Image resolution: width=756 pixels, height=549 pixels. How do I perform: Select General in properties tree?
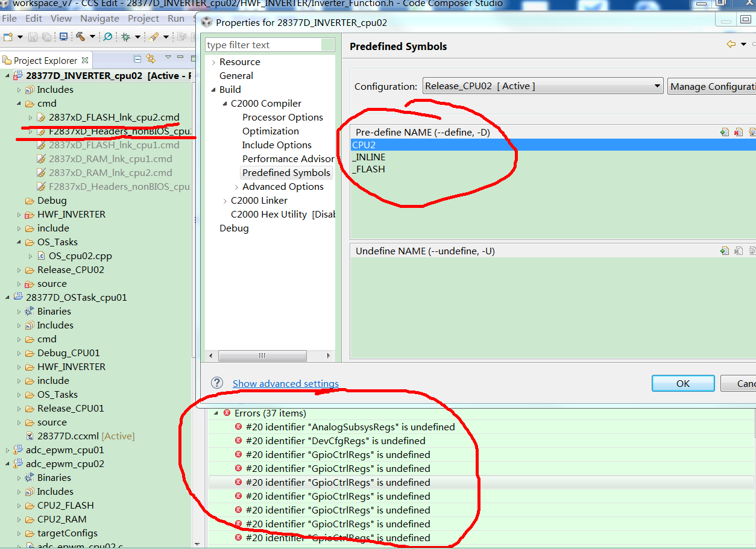[236, 76]
